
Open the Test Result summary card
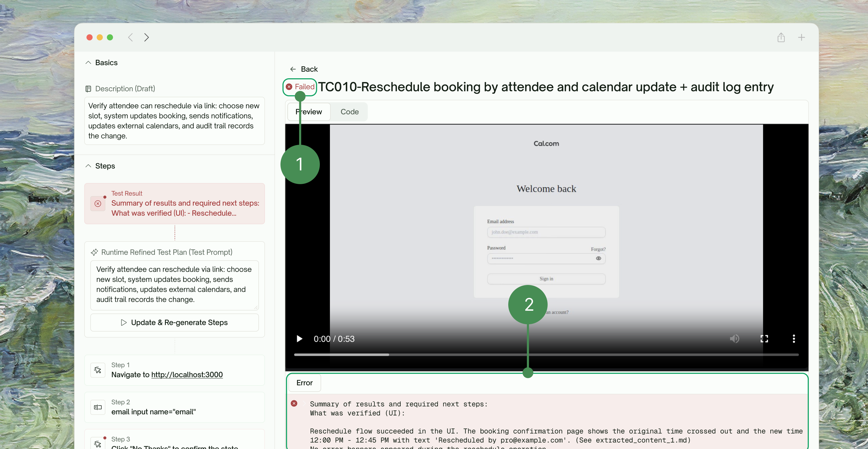click(175, 203)
